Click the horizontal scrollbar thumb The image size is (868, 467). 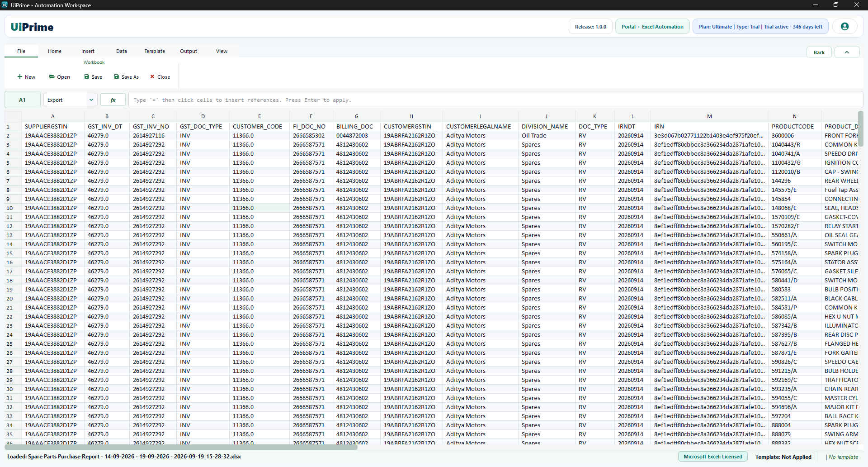(x=181, y=447)
